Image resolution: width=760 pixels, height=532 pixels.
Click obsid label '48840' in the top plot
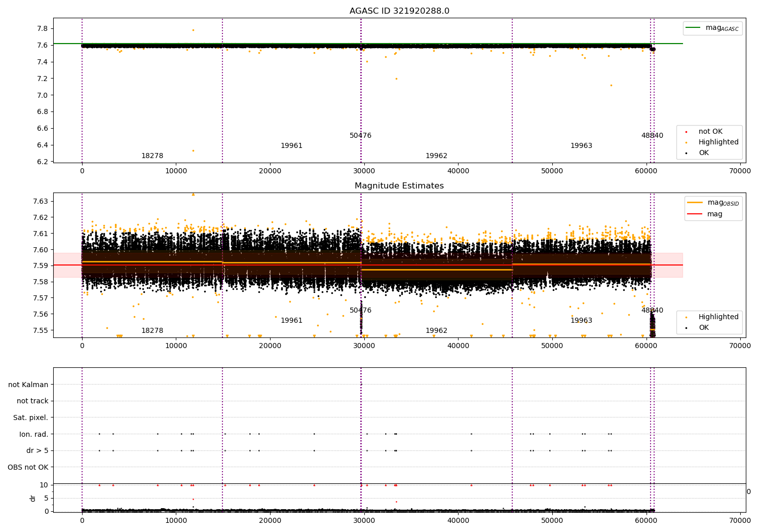coord(652,136)
